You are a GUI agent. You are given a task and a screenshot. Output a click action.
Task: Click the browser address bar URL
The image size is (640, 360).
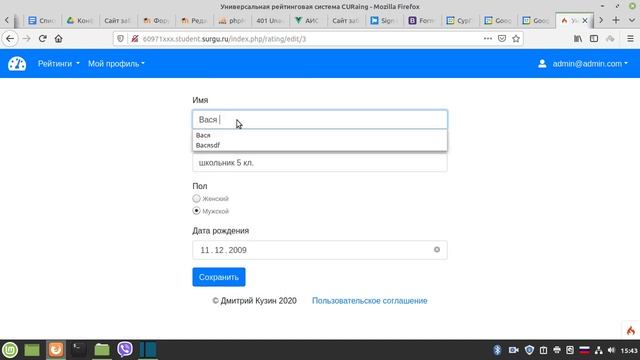pyautogui.click(x=224, y=39)
